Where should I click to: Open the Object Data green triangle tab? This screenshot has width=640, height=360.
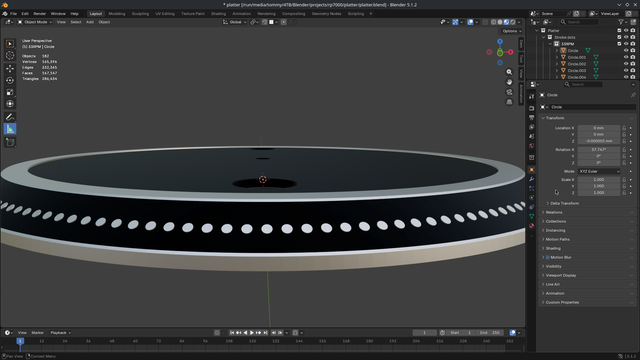pyautogui.click(x=531, y=216)
